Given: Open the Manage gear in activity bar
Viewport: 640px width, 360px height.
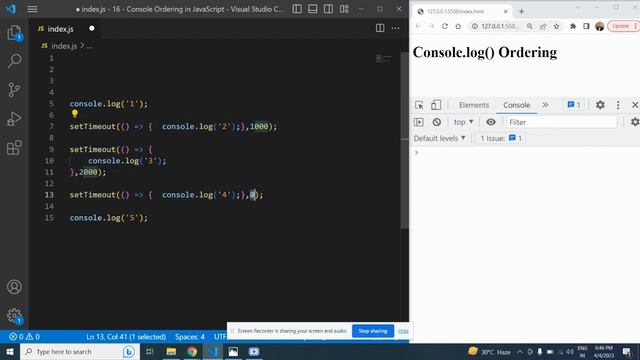Looking at the screenshot, I should 14,316.
